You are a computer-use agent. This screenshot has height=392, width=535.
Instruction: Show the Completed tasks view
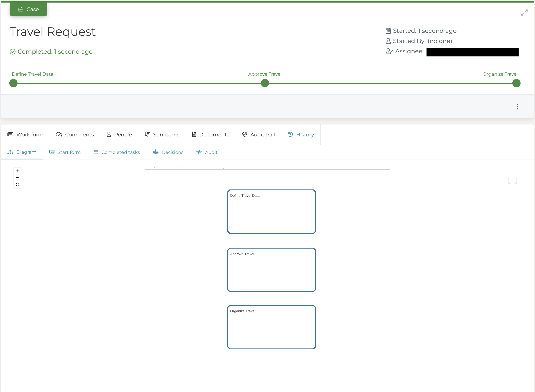116,152
